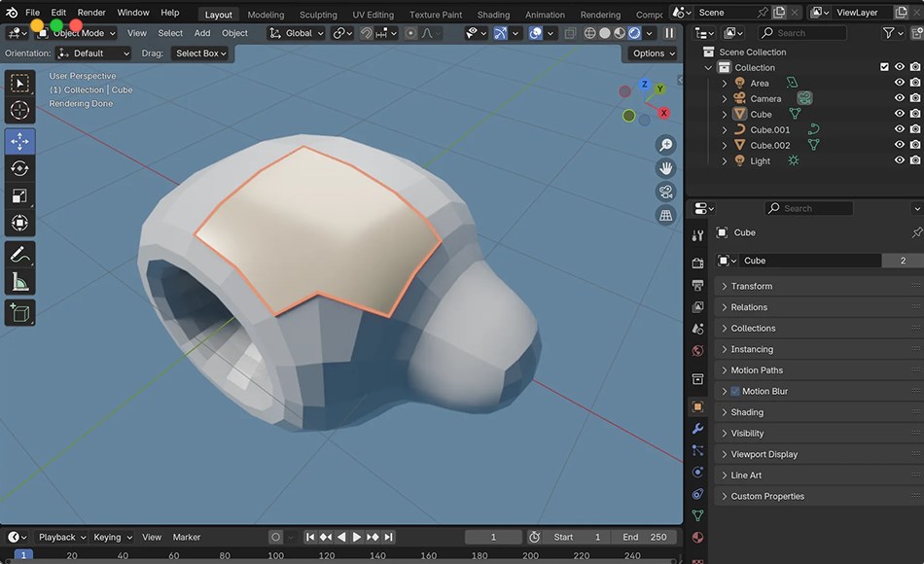This screenshot has width=924, height=564.
Task: Open the Material properties tab
Action: click(696, 538)
